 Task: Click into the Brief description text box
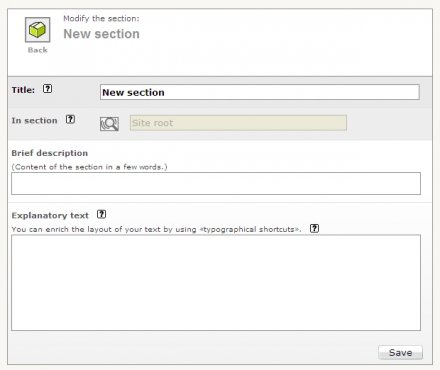click(x=216, y=183)
